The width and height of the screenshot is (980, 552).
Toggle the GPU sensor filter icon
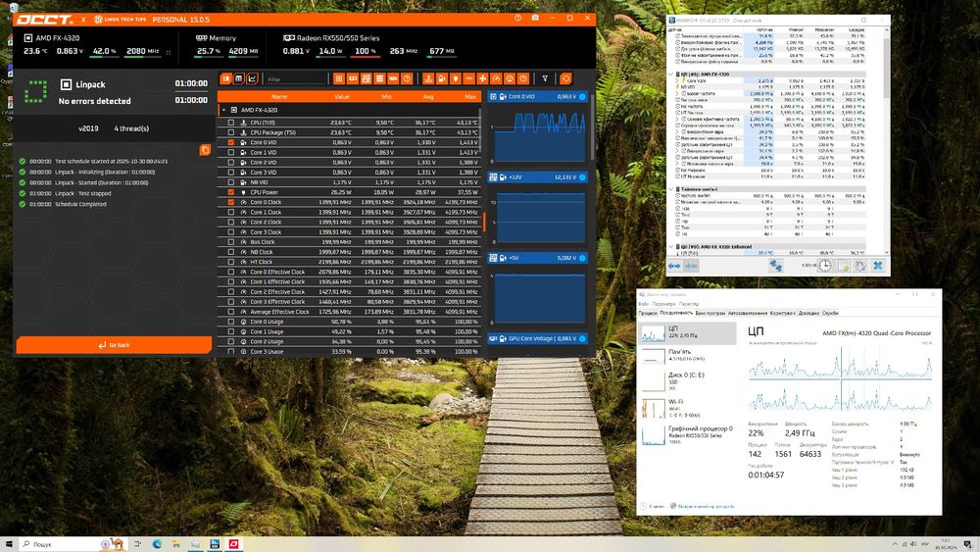pyautogui.click(x=353, y=78)
